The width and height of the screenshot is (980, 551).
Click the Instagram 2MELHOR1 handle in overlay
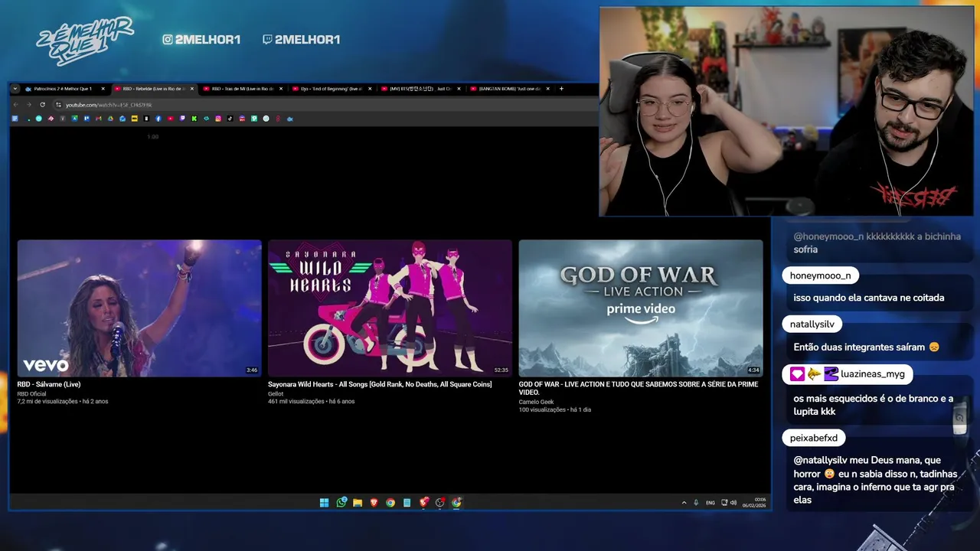pos(201,39)
